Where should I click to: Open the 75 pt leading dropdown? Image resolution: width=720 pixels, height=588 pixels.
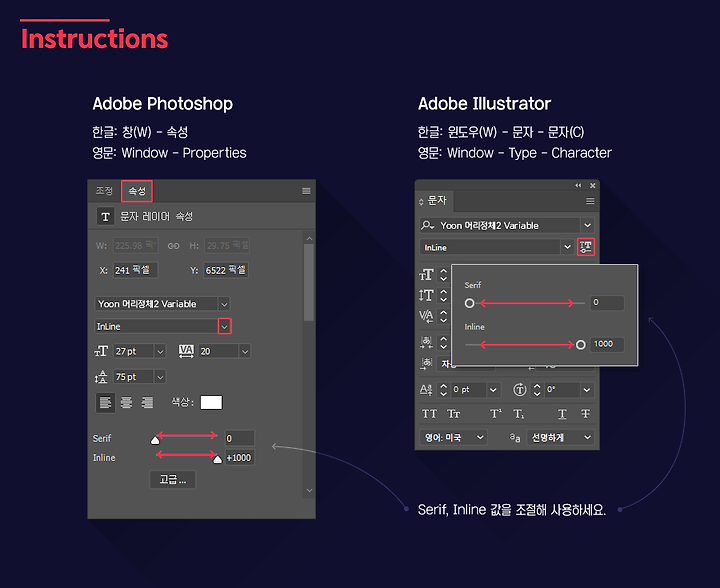pyautogui.click(x=160, y=377)
